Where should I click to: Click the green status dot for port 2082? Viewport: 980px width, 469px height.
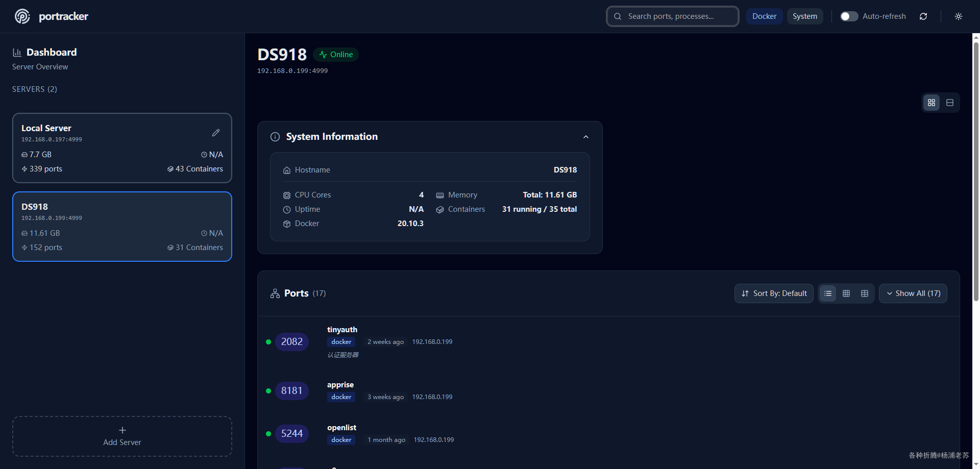pyautogui.click(x=268, y=342)
